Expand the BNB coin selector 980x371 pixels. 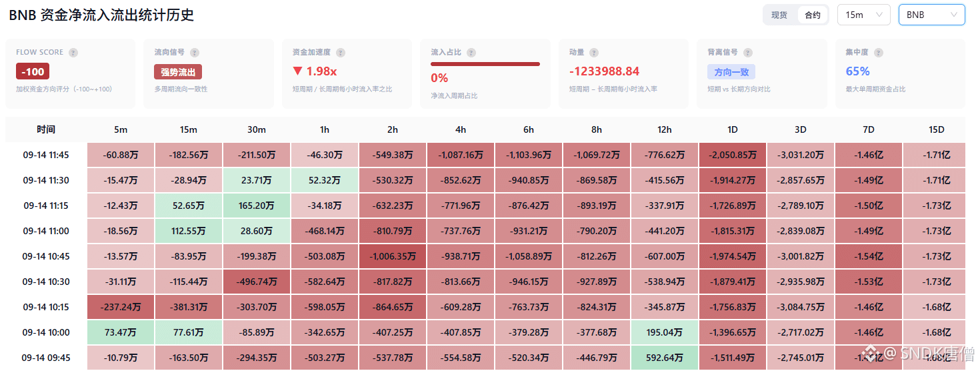tap(931, 15)
